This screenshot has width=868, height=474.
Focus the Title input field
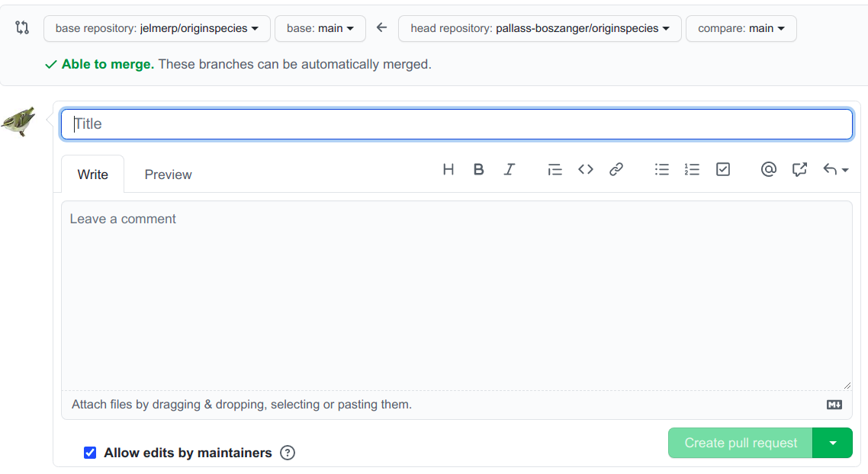[x=457, y=124]
